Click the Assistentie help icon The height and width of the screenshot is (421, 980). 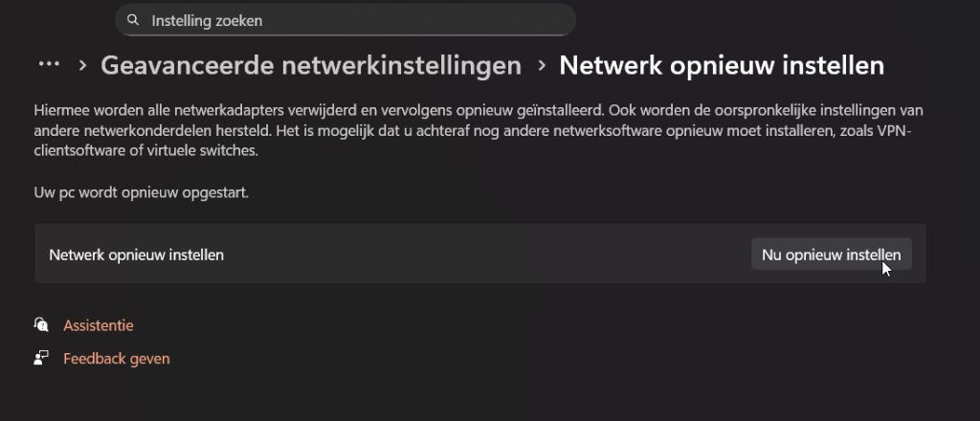pos(41,325)
